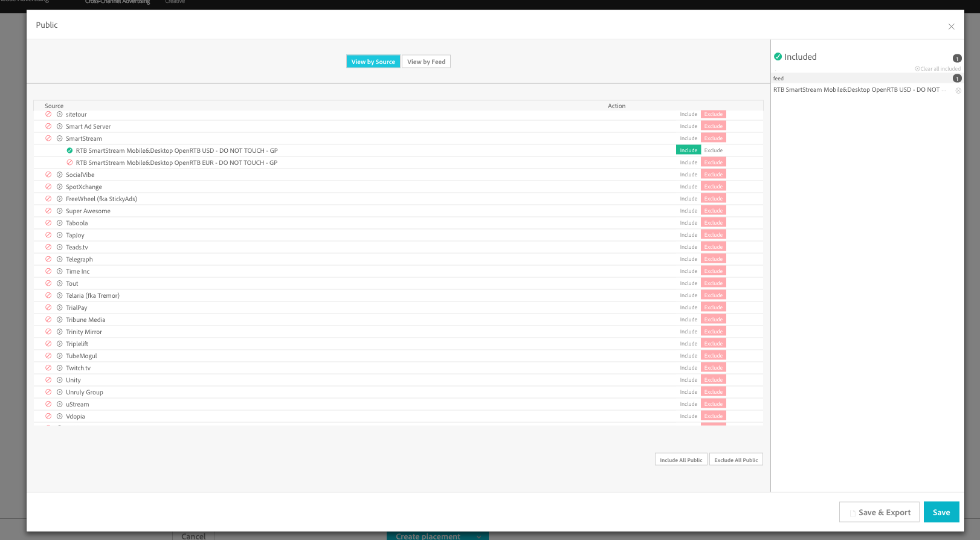Select the View by Source tab
This screenshot has height=540, width=980.
click(373, 62)
